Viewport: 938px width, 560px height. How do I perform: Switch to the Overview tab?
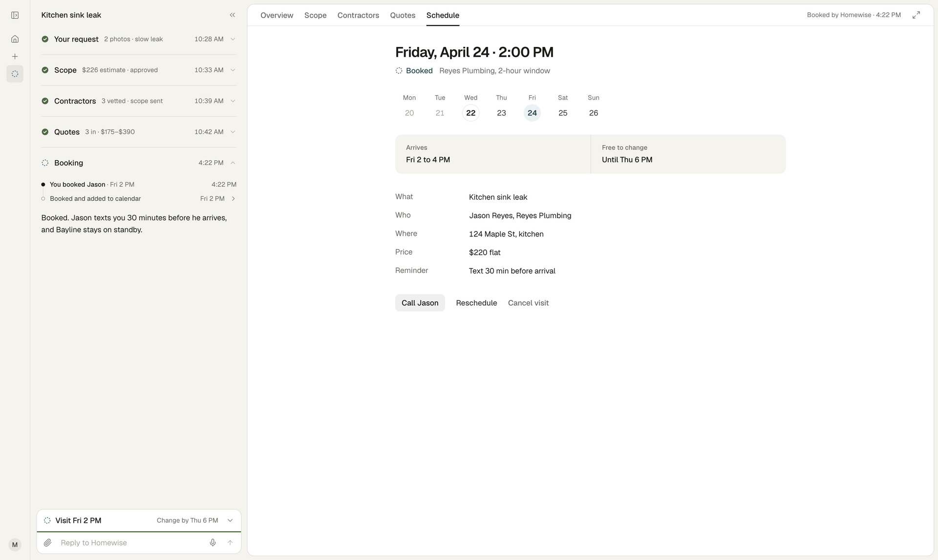(277, 15)
